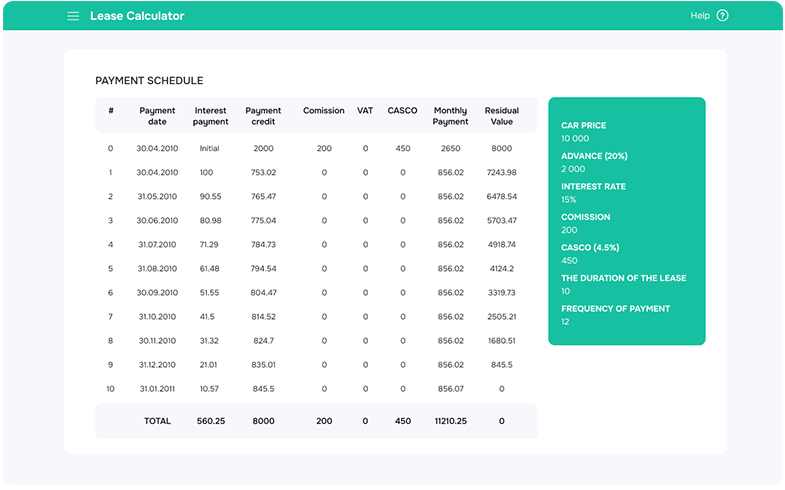Viewport: 785px width, 490px height.
Task: Click the PAYMENT SCHEDULE heading
Action: click(149, 80)
